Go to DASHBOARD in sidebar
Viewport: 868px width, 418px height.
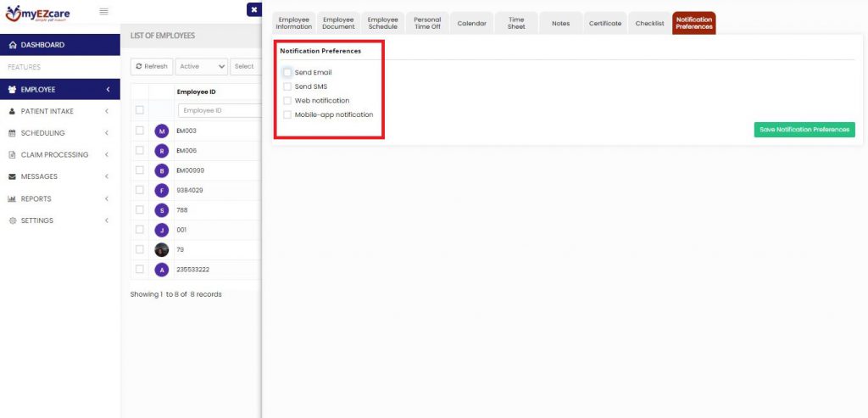pyautogui.click(x=60, y=45)
